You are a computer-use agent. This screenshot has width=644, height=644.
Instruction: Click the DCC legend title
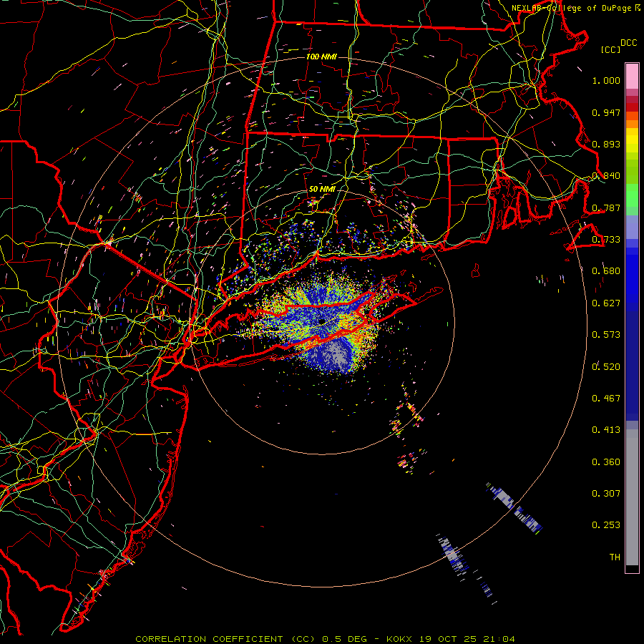point(628,43)
